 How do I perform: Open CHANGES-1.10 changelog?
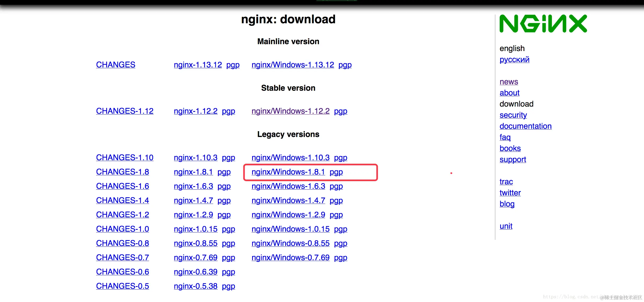click(x=124, y=157)
